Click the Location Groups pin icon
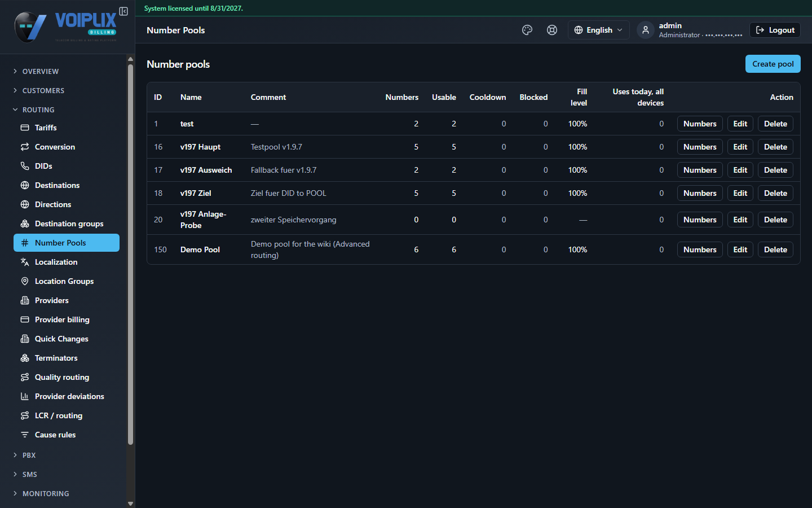This screenshot has height=508, width=812. [x=25, y=281]
